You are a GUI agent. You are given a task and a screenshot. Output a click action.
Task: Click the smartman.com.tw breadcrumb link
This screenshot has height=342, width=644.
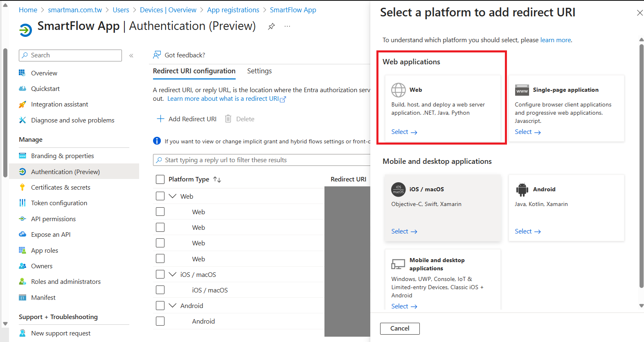(75, 10)
